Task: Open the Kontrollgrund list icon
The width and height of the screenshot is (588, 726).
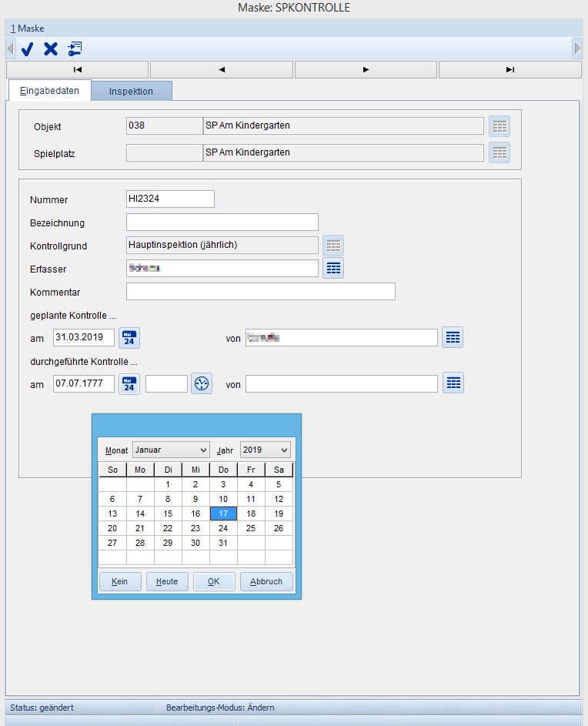Action: click(333, 246)
